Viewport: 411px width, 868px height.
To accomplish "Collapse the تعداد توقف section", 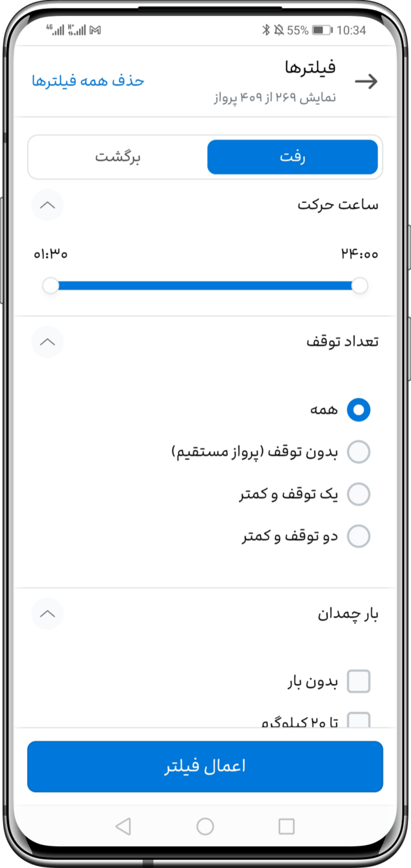I will [48, 342].
